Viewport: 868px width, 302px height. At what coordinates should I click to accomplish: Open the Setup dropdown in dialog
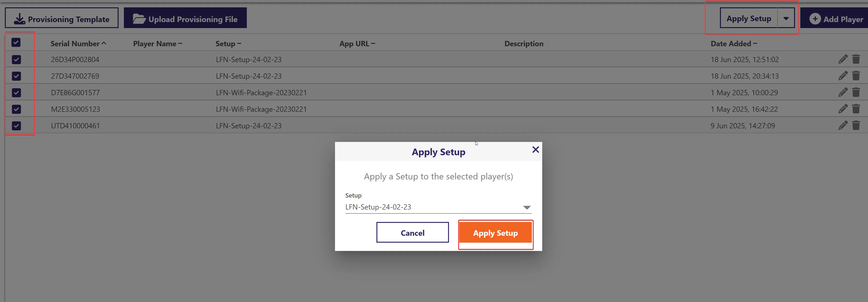[438, 207]
